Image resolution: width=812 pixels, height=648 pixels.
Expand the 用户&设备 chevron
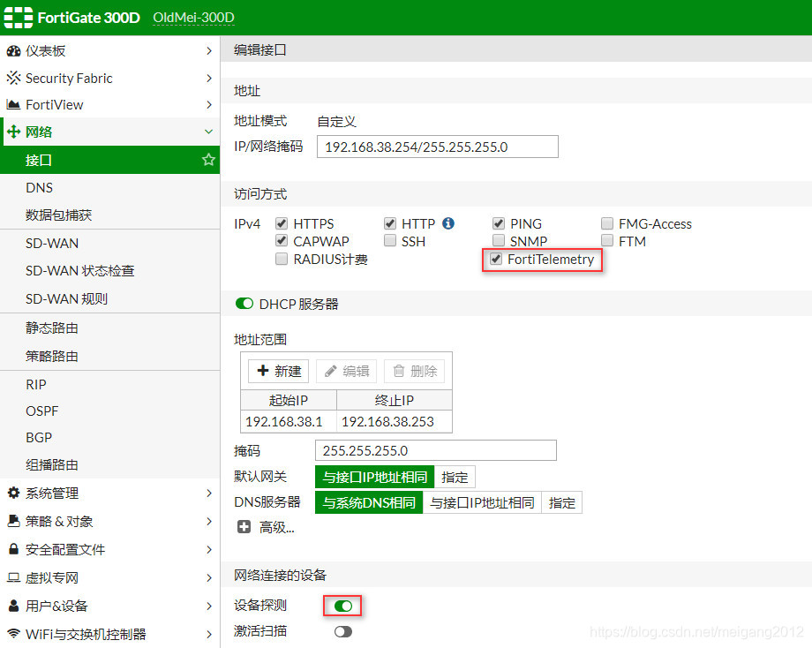click(x=208, y=606)
